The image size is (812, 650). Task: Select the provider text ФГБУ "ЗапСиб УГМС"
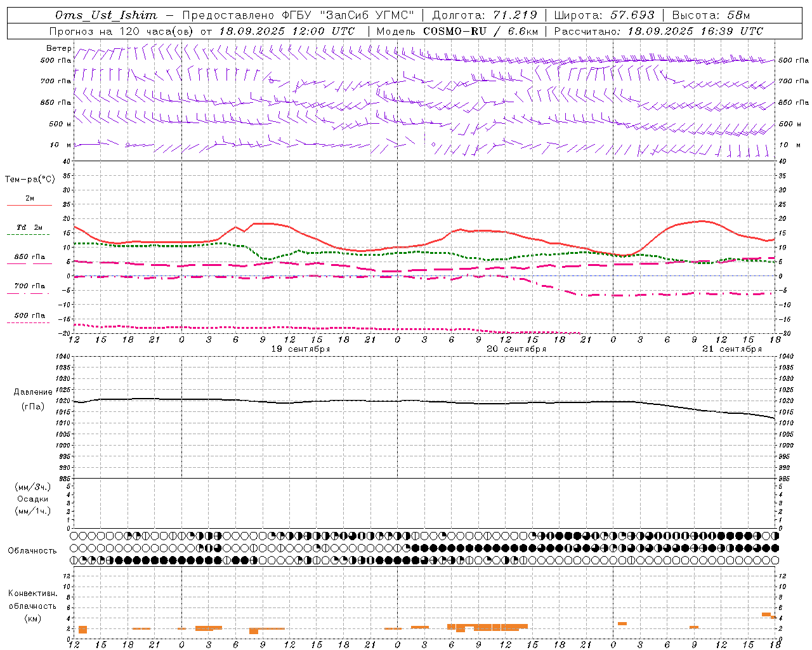[347, 15]
